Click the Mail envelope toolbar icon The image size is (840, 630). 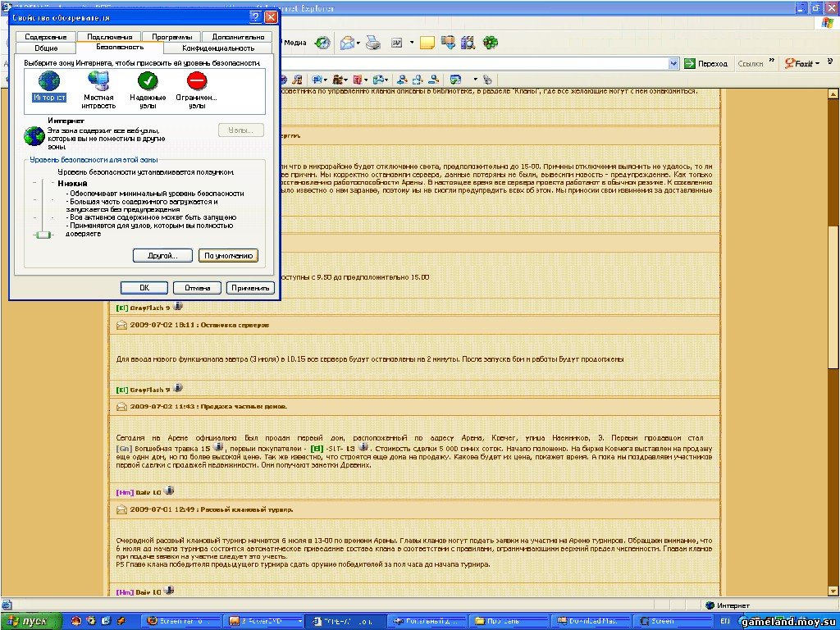(346, 43)
